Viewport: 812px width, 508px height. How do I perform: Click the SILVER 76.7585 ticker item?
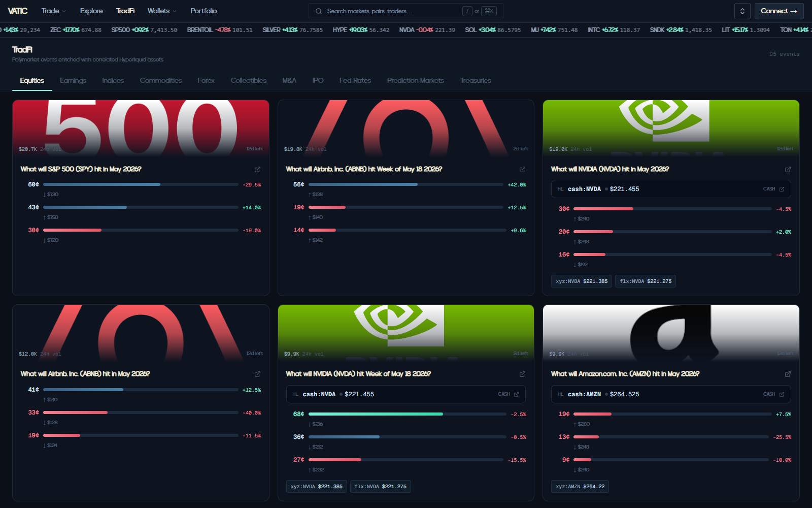(292, 30)
